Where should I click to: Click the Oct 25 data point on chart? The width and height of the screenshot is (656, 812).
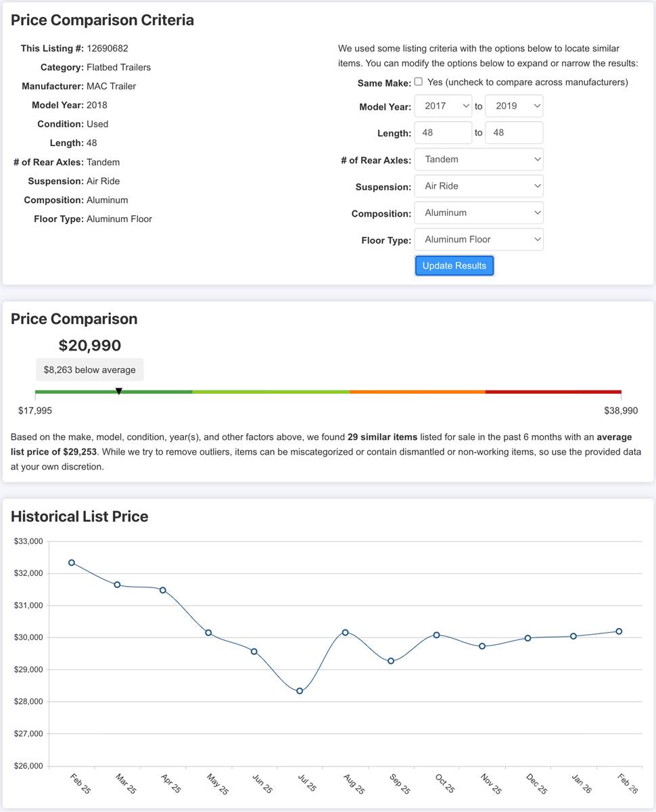coord(437,635)
